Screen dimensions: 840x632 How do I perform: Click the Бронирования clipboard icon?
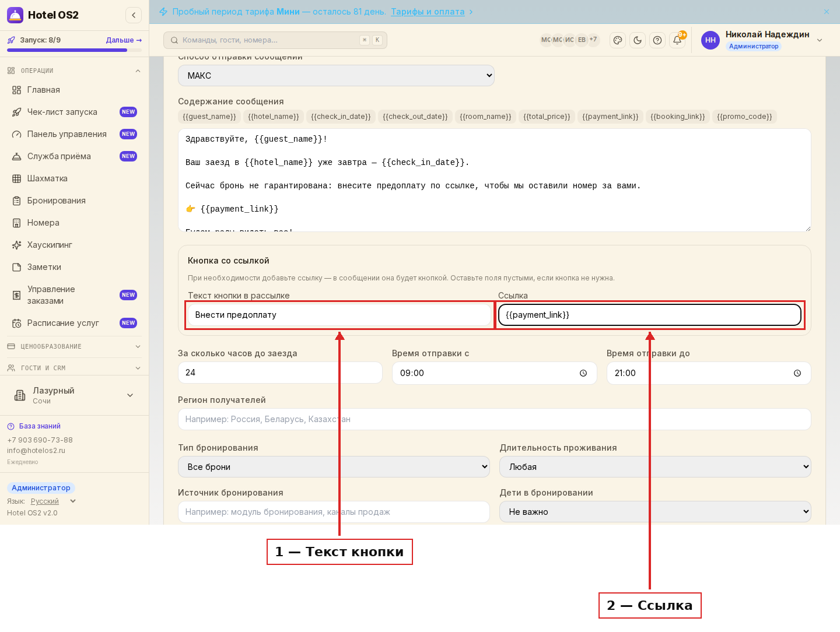[x=17, y=201]
